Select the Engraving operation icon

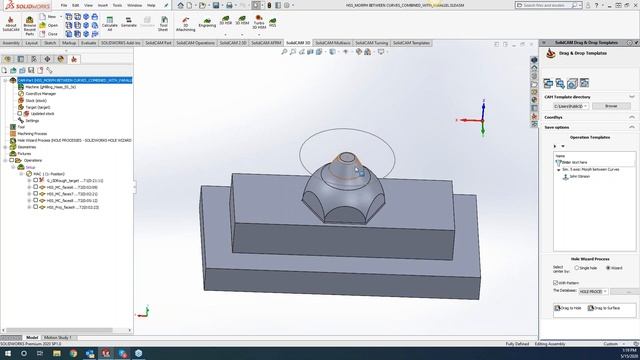click(x=207, y=22)
